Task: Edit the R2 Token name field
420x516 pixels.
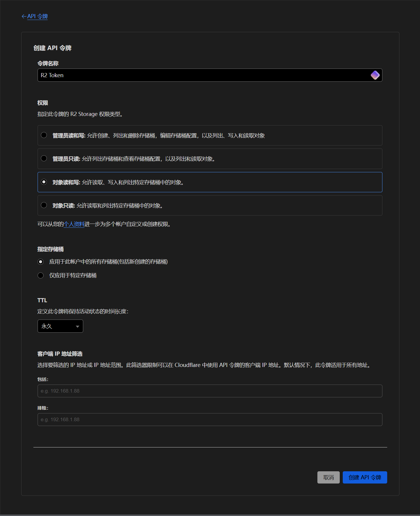Action: tap(210, 75)
